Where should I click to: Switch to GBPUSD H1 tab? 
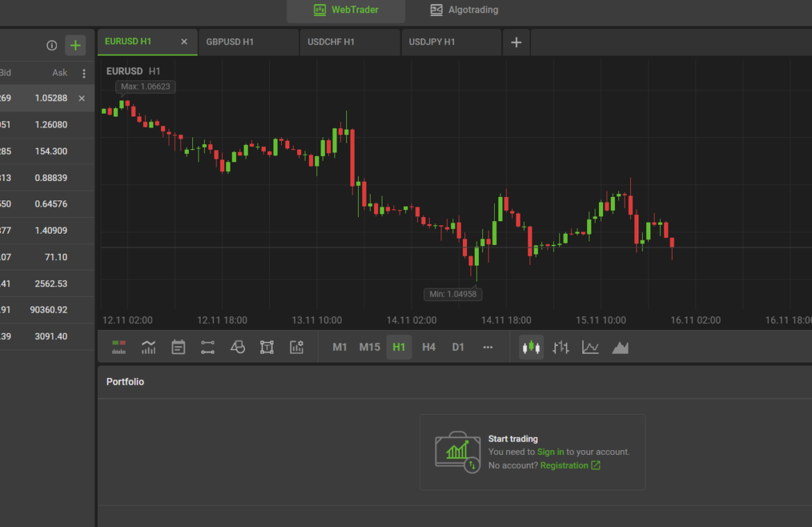[249, 42]
